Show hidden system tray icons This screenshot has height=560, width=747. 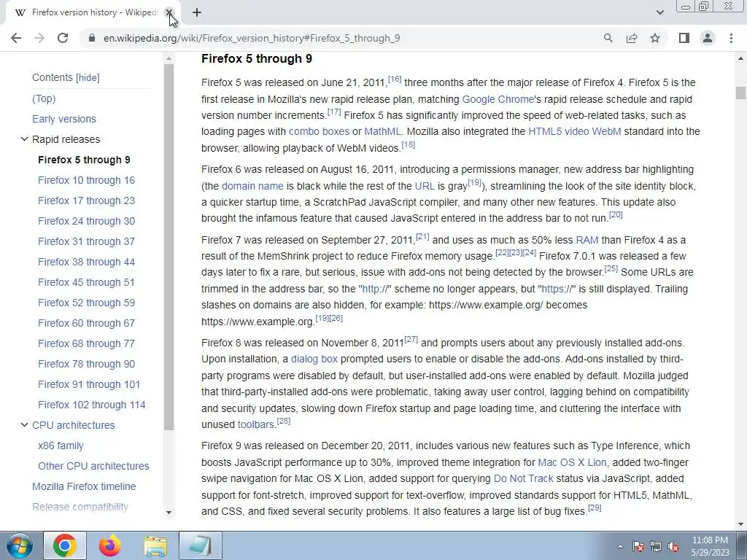pos(620,546)
